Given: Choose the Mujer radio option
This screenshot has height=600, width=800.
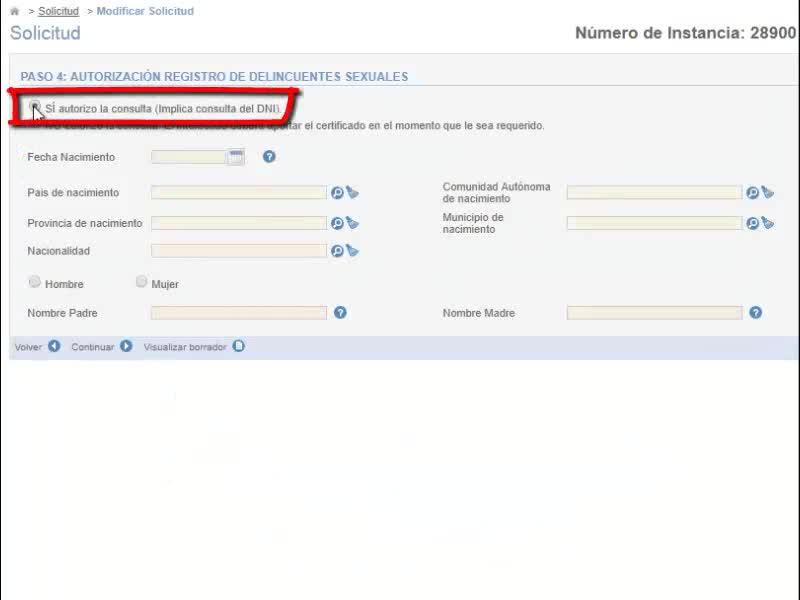Looking at the screenshot, I should click(141, 282).
